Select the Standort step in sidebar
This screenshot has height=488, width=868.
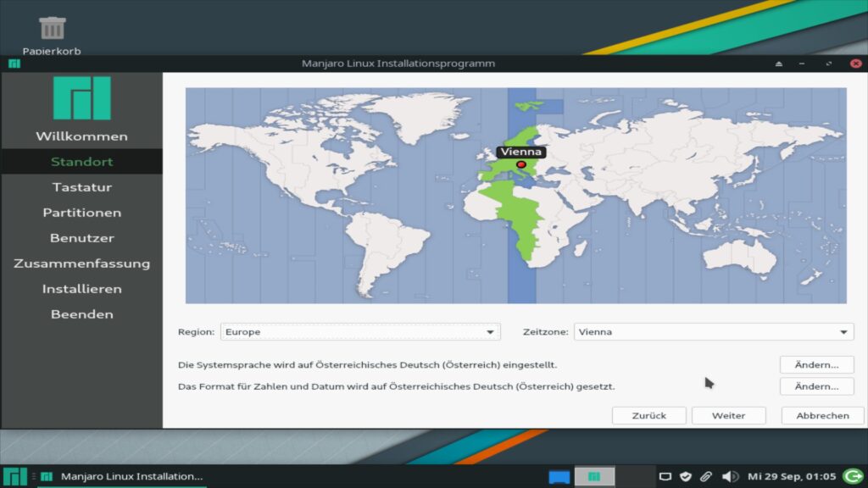pos(82,162)
